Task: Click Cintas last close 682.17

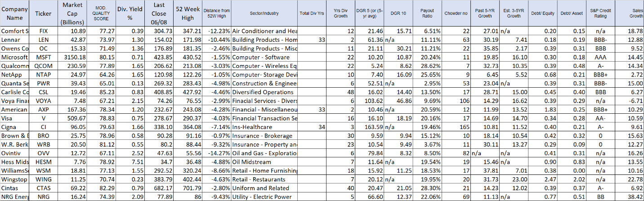Action: [x=159, y=188]
